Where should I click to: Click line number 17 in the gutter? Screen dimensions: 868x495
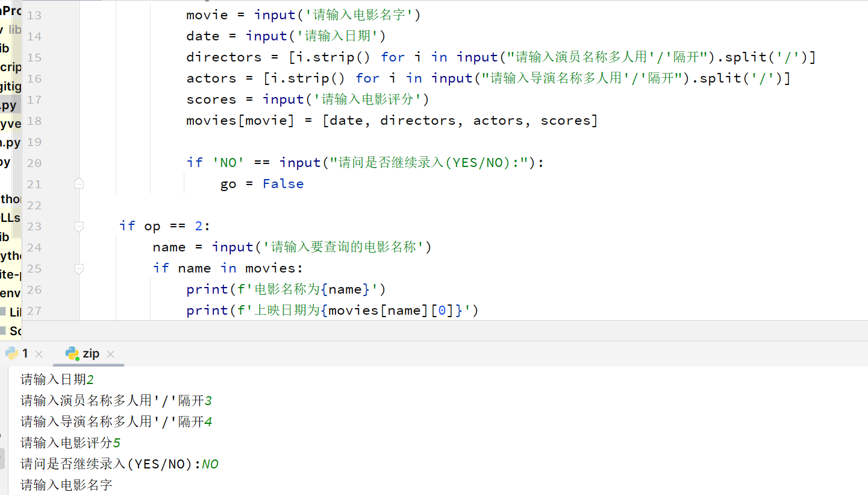coord(34,99)
